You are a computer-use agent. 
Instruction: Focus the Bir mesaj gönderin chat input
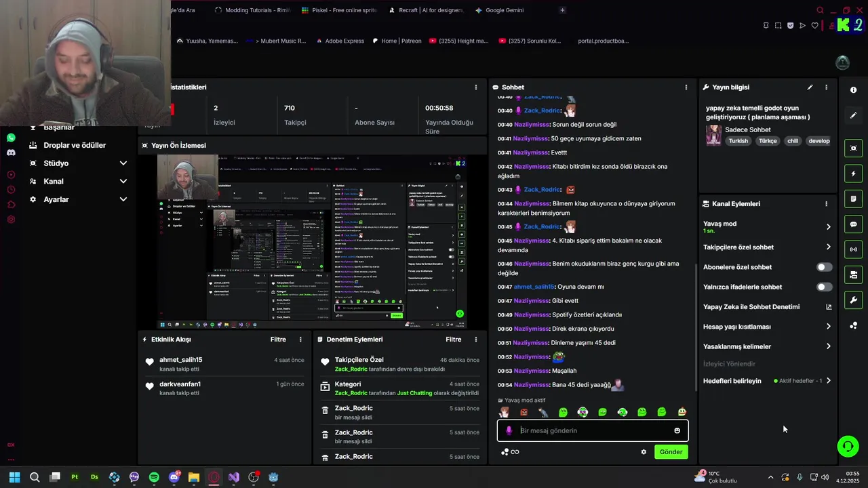coord(593,430)
